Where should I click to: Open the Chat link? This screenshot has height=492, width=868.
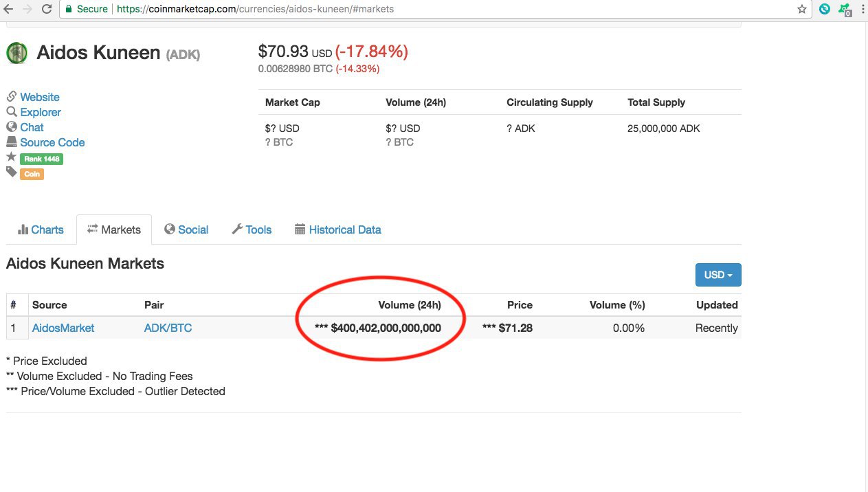(32, 127)
